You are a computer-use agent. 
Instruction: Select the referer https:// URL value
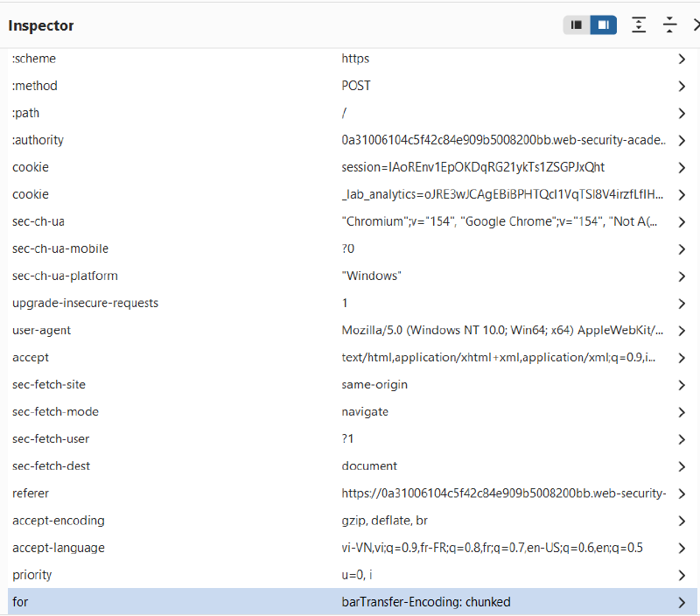click(504, 493)
